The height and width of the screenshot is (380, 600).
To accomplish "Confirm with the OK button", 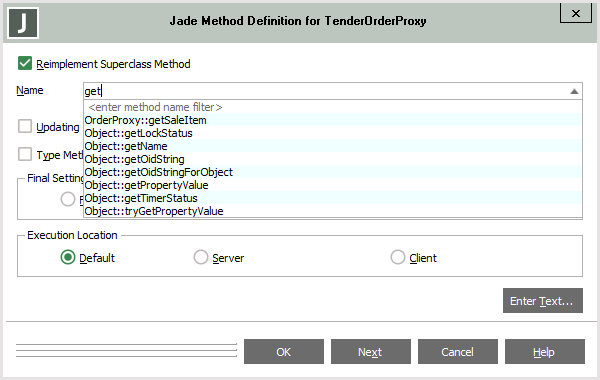I will coord(284,352).
